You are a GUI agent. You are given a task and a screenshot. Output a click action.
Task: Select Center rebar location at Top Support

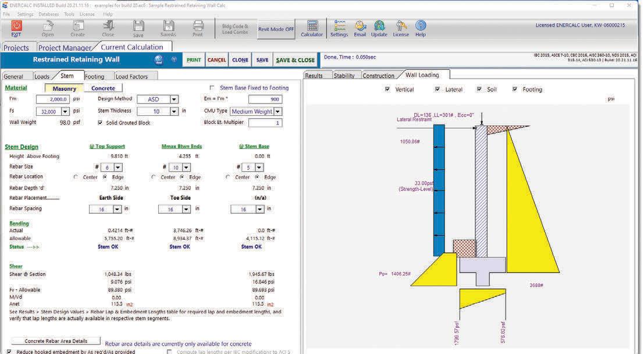coord(76,177)
